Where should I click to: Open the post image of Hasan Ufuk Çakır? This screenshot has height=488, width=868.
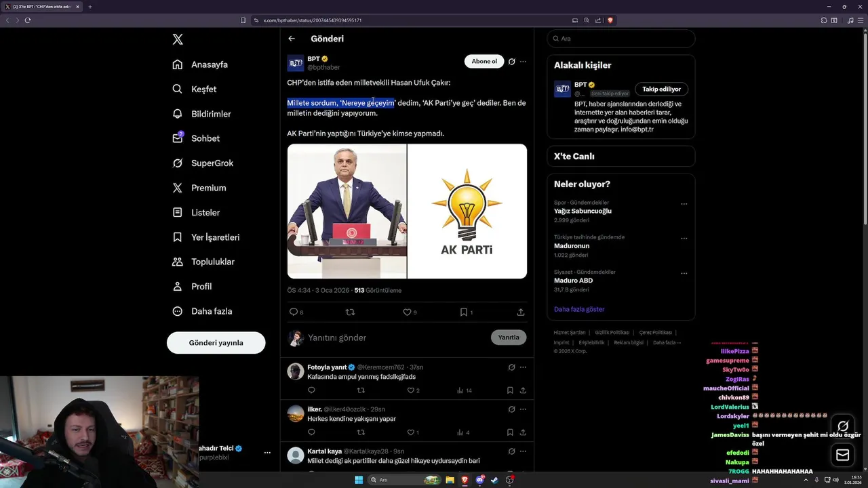tap(347, 211)
